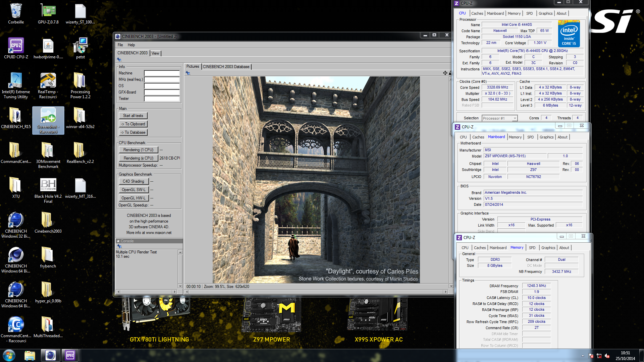Screen dimensions: 644x362
Task: Click the Tester input field
Action: tap(162, 99)
